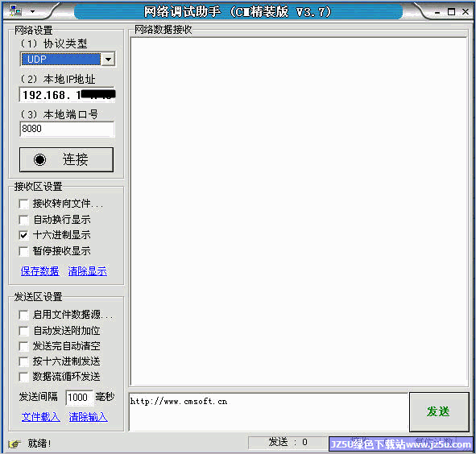Screen dimensions: 476x454
Task: Click the 发送 : 0 counter in status bar
Action: [288, 442]
